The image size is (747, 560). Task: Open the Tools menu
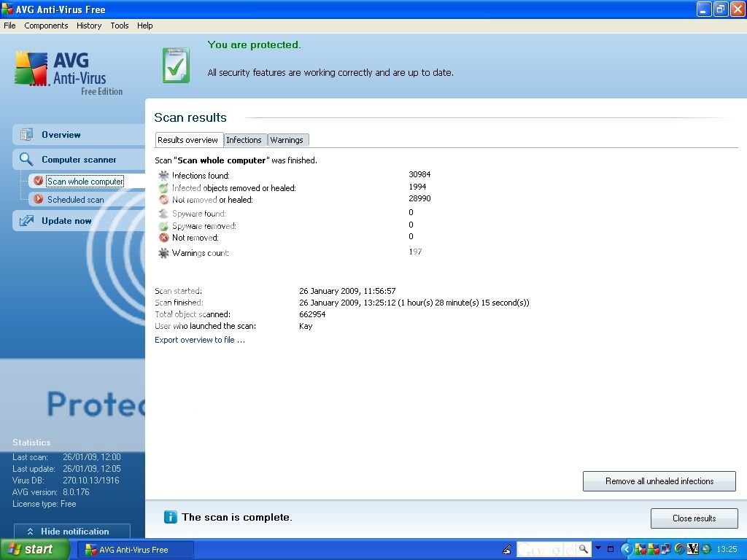point(120,26)
